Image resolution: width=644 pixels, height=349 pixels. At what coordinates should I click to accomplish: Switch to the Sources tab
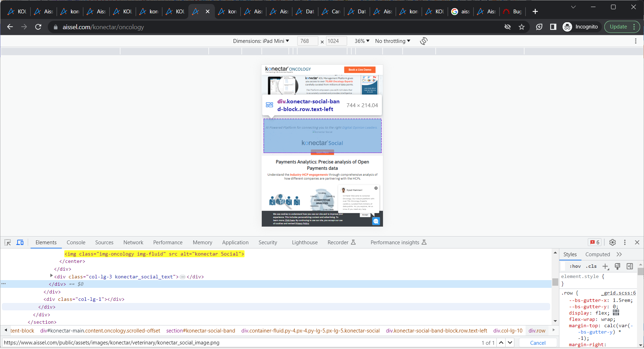(x=104, y=243)
